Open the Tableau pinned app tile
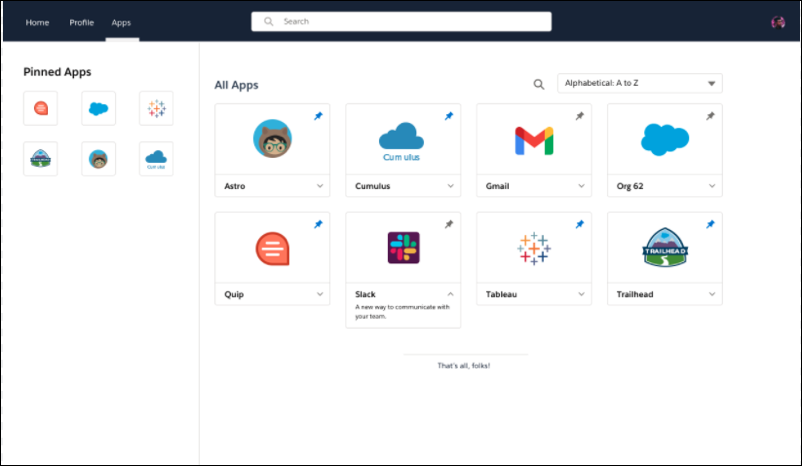This screenshot has height=466, width=802. point(157,108)
